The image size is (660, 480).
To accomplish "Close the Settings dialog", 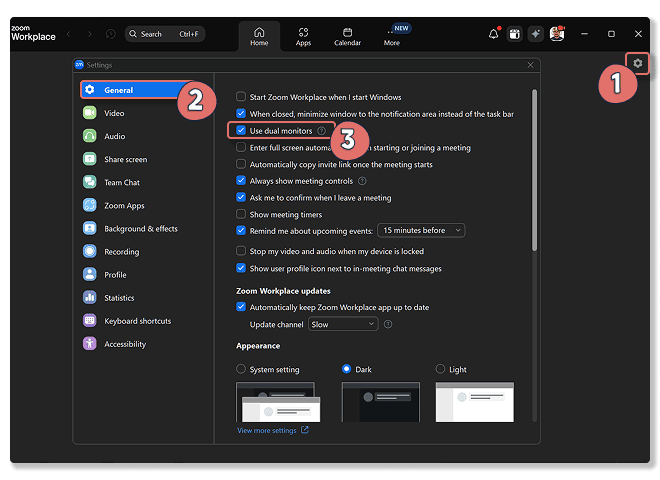I will click(x=530, y=65).
